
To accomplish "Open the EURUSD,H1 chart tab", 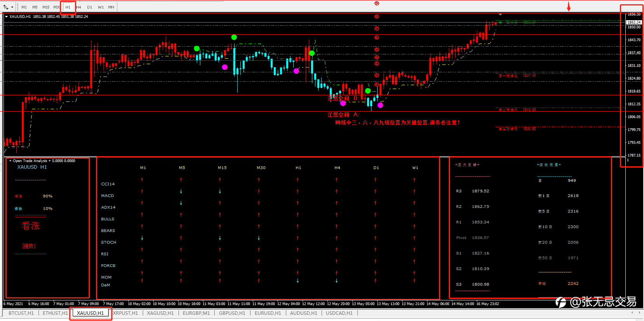I will pos(268,313).
